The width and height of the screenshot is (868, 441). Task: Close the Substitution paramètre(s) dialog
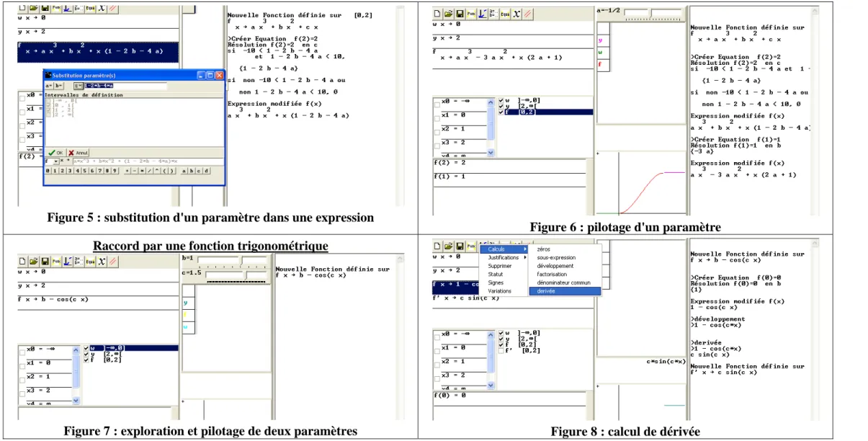point(220,75)
